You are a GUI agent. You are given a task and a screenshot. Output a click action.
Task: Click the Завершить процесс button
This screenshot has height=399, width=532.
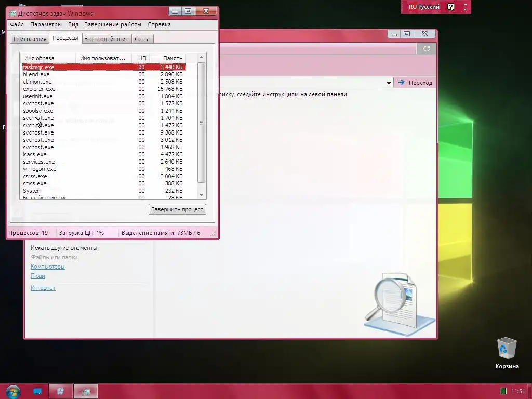[x=177, y=209]
